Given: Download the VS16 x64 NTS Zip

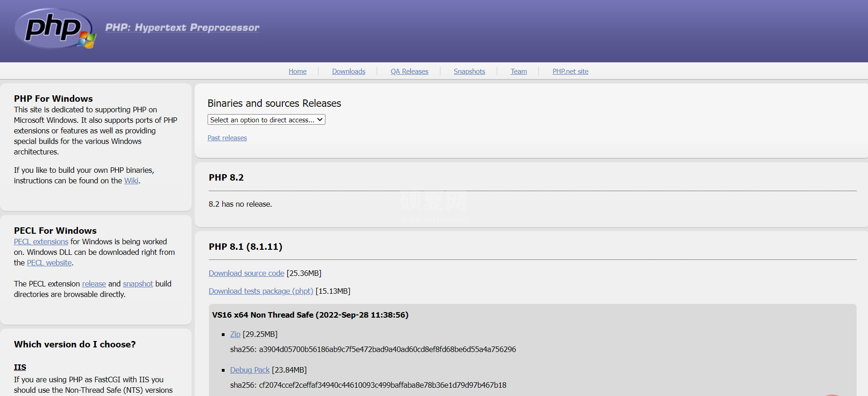Looking at the screenshot, I should 235,334.
